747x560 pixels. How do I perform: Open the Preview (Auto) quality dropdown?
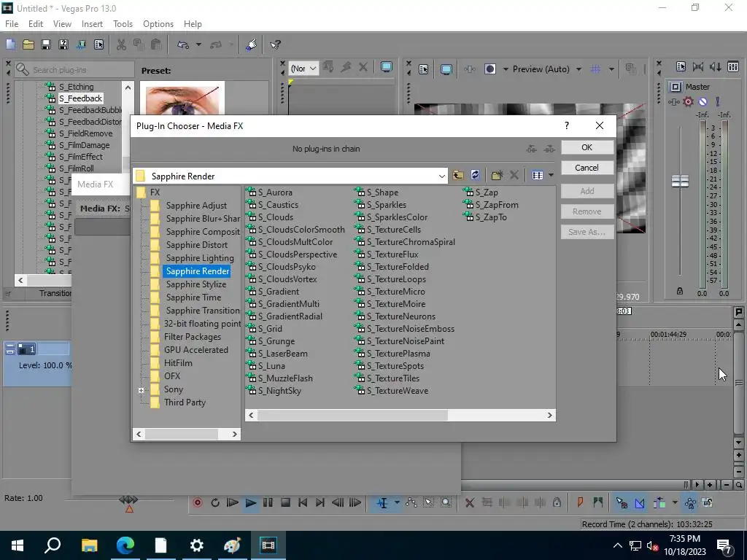click(x=578, y=69)
